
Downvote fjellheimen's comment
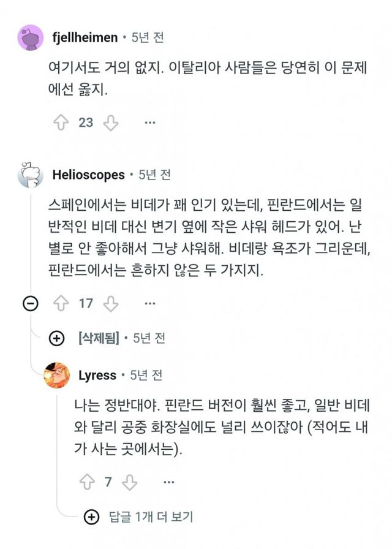click(x=110, y=123)
